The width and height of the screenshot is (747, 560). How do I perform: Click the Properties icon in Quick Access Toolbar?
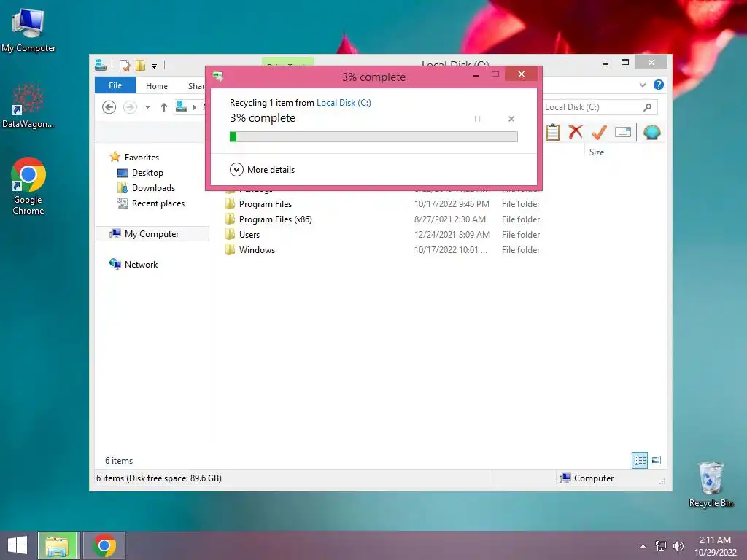125,65
